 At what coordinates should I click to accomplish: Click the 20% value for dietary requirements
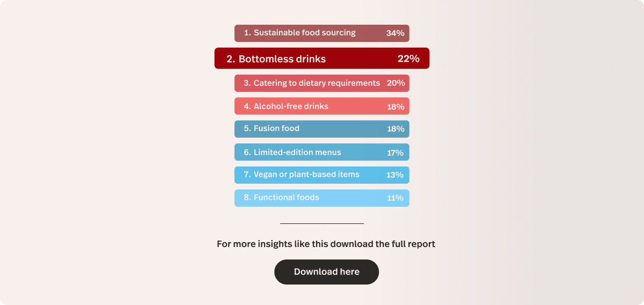(396, 83)
